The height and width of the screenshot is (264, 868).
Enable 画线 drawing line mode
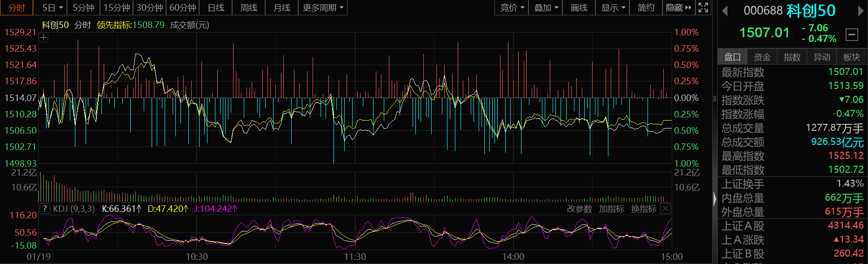579,7
